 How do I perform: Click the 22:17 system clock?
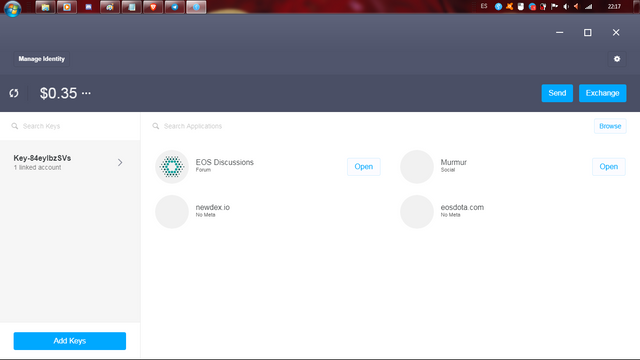coord(614,7)
